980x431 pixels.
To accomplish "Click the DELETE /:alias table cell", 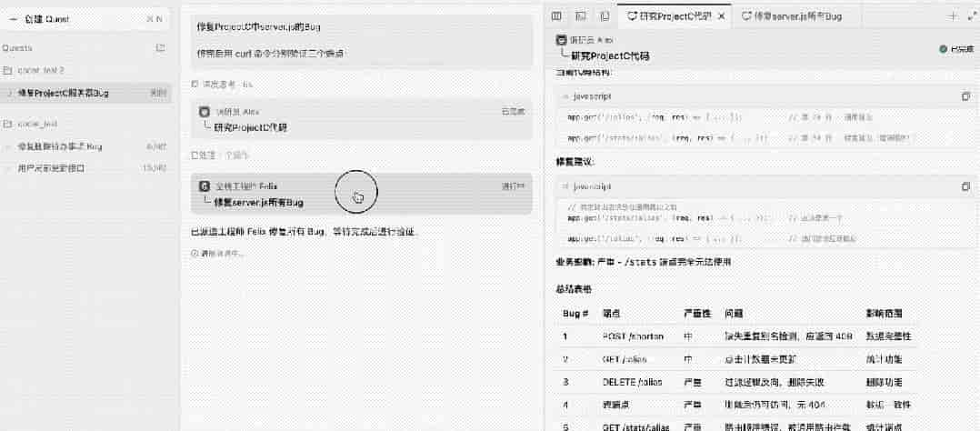I will 632,382.
